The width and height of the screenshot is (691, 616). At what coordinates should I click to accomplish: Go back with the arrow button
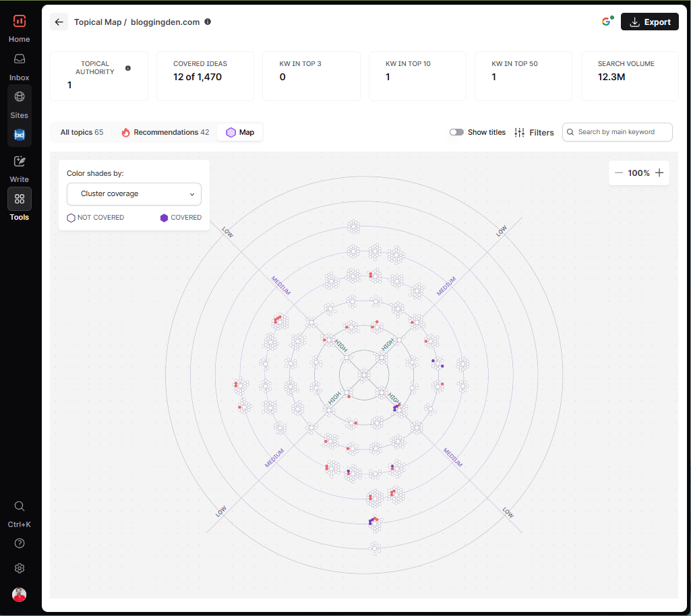59,22
